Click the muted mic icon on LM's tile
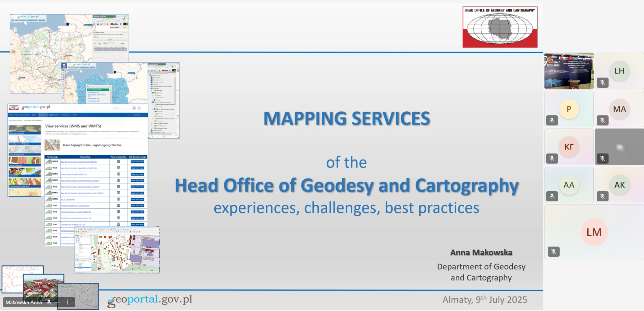 click(x=554, y=252)
